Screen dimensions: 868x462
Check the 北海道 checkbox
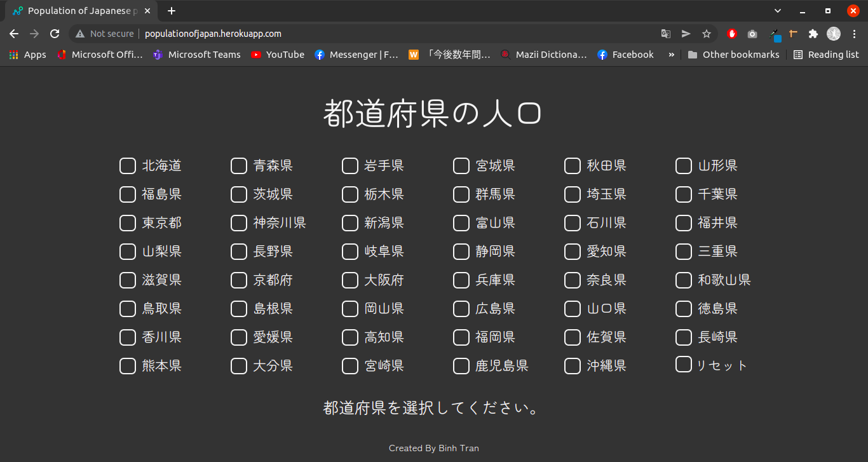pos(127,165)
